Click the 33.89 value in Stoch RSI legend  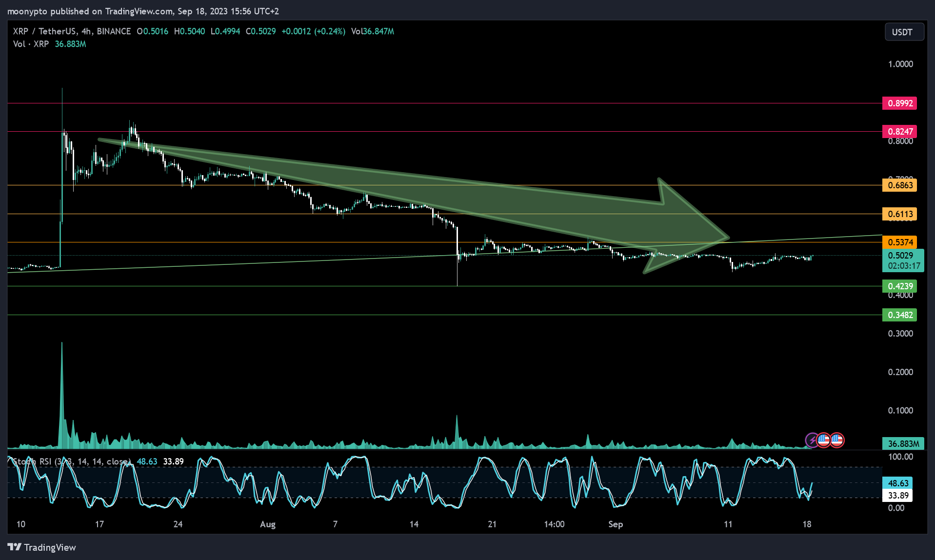coord(173,461)
